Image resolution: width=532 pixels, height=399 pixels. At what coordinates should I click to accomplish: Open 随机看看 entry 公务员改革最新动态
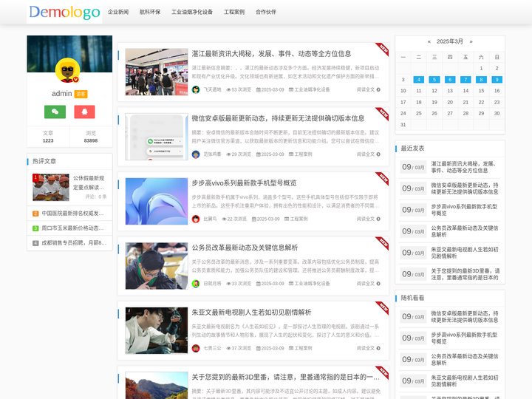(x=465, y=359)
